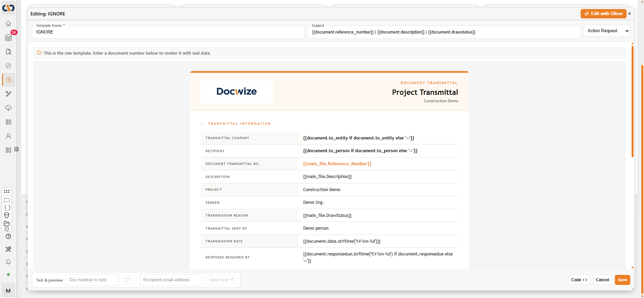Switch to Code view button
The image size is (644, 298).
(579, 280)
